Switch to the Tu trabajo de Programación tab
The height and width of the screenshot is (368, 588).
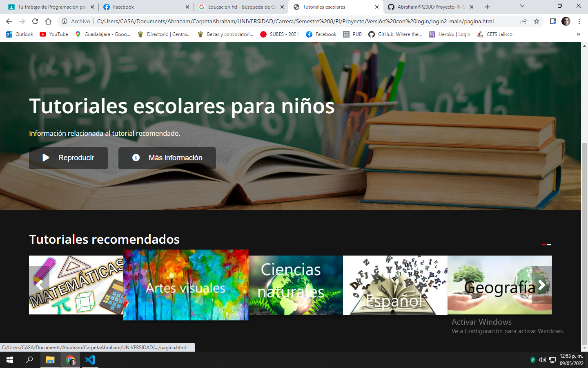[x=51, y=7]
